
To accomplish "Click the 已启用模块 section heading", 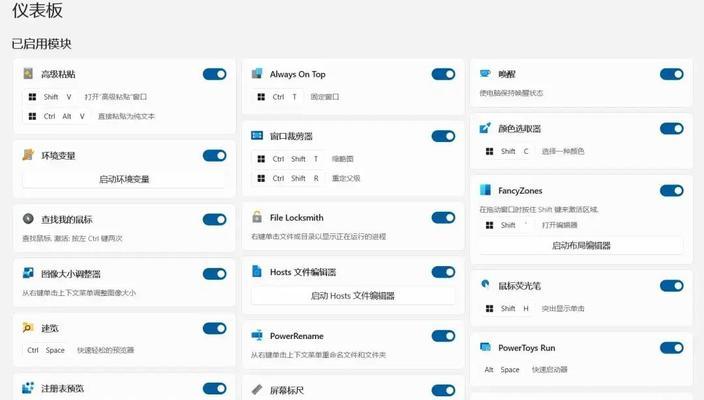I will pos(41,44).
